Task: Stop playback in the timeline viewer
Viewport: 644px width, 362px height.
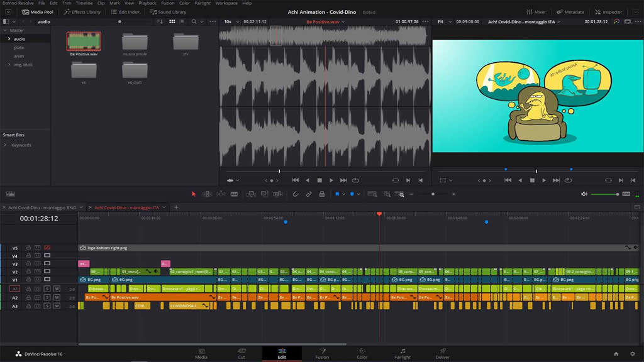Action: [532, 180]
